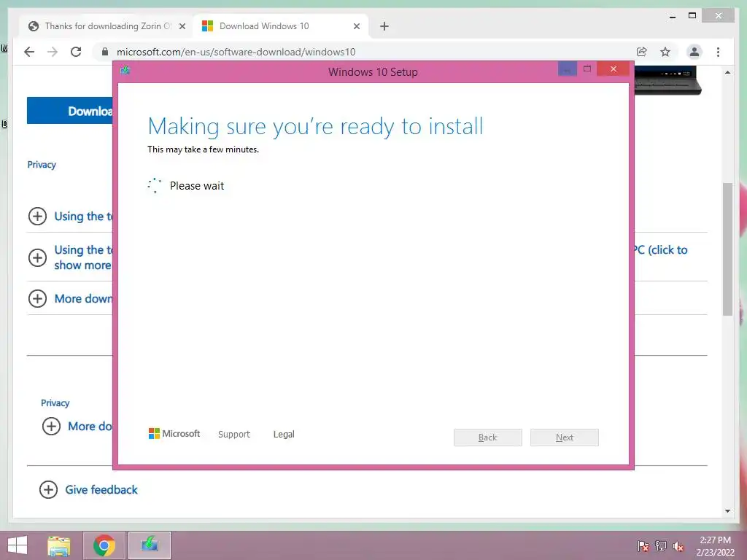Viewport: 747px width, 560px height.
Task: Open Chrome three-dot menu
Action: click(718, 52)
